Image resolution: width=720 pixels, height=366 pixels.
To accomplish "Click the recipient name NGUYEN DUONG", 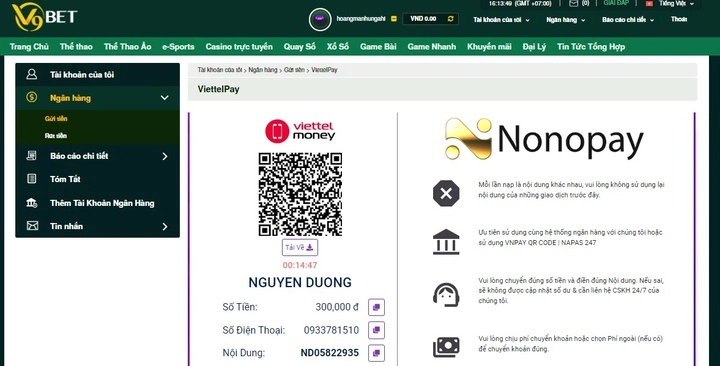I will coord(300,282).
